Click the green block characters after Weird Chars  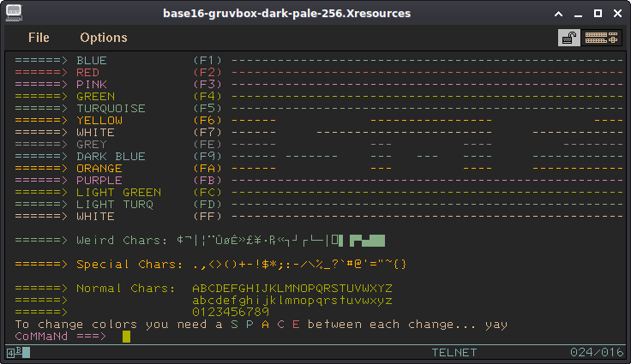click(x=367, y=241)
